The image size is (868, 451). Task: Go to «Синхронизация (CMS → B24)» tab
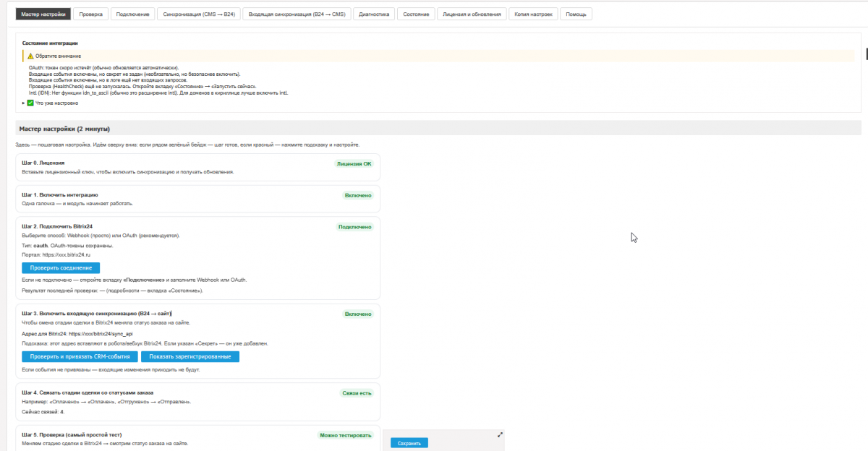point(197,14)
